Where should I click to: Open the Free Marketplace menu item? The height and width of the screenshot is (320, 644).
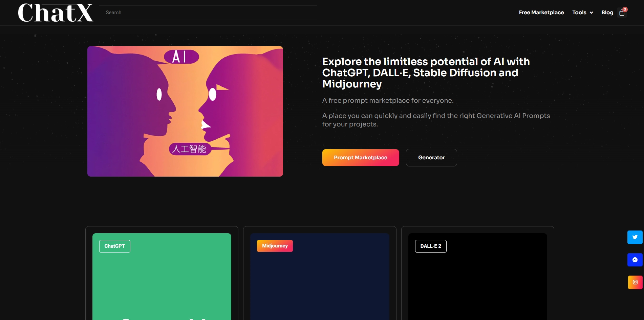(x=541, y=13)
